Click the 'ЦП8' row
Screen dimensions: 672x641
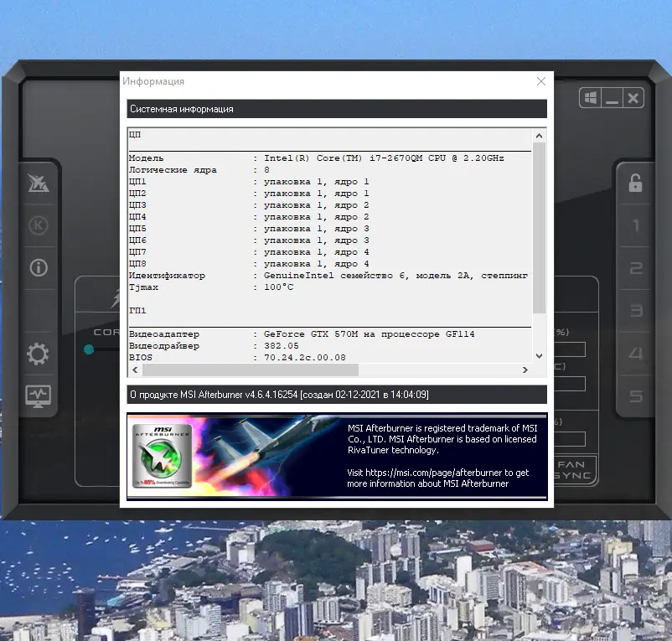click(249, 264)
